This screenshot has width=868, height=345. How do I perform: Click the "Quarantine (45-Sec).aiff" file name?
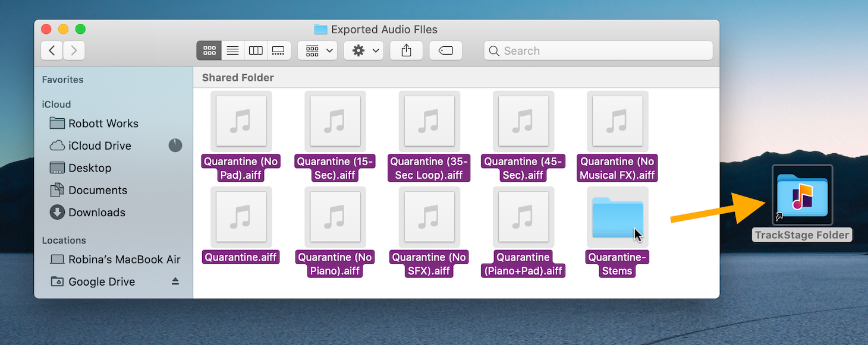(x=523, y=168)
